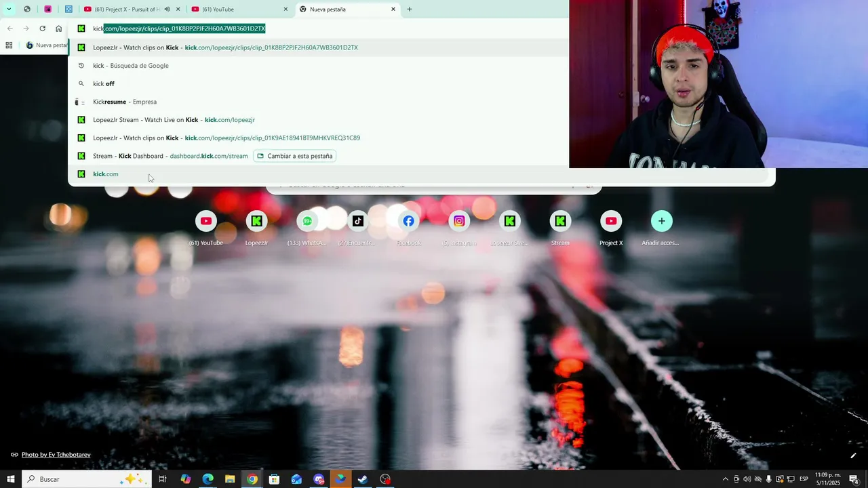The width and height of the screenshot is (868, 488).
Task: Open Microsoft Store from taskbar
Action: [274, 479]
